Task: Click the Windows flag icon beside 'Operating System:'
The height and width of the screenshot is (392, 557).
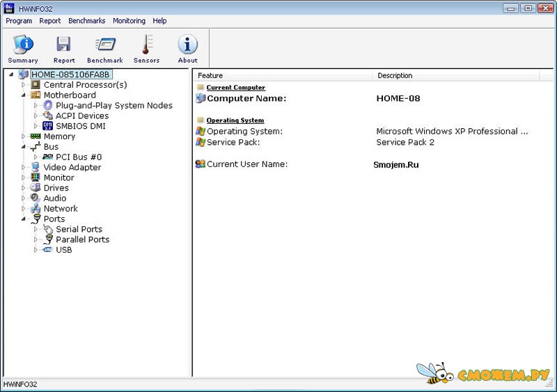Action: click(x=201, y=131)
